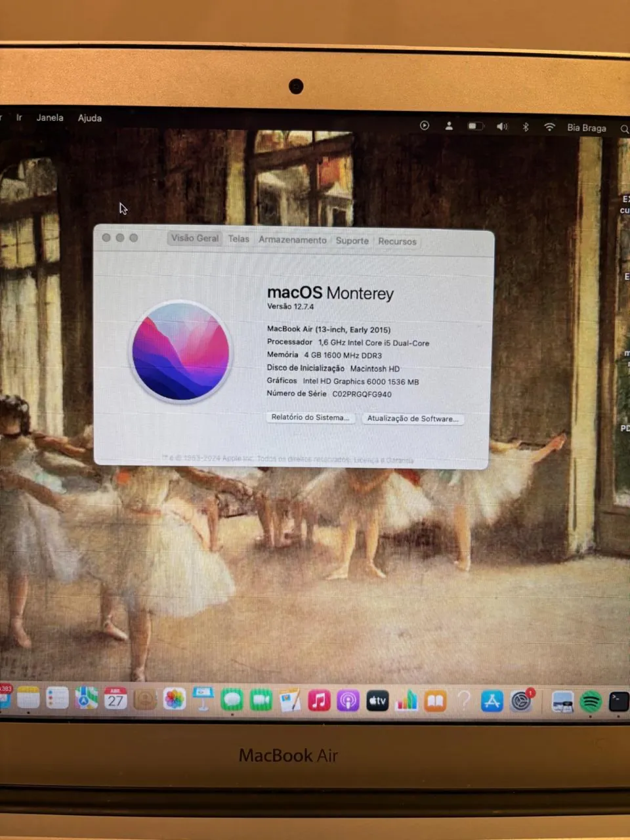Click the Intel HD Graphics 6000 value
This screenshot has width=630, height=840.
click(x=360, y=381)
